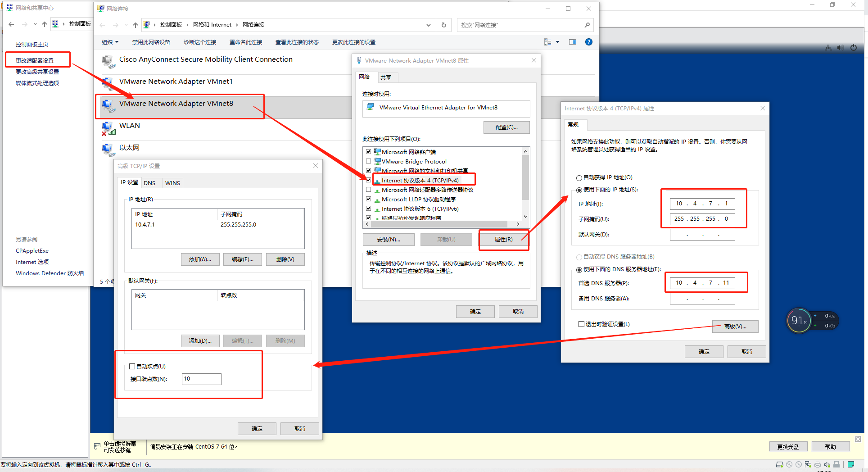Go back in network connections window
Image resolution: width=868 pixels, height=472 pixels.
click(x=103, y=25)
